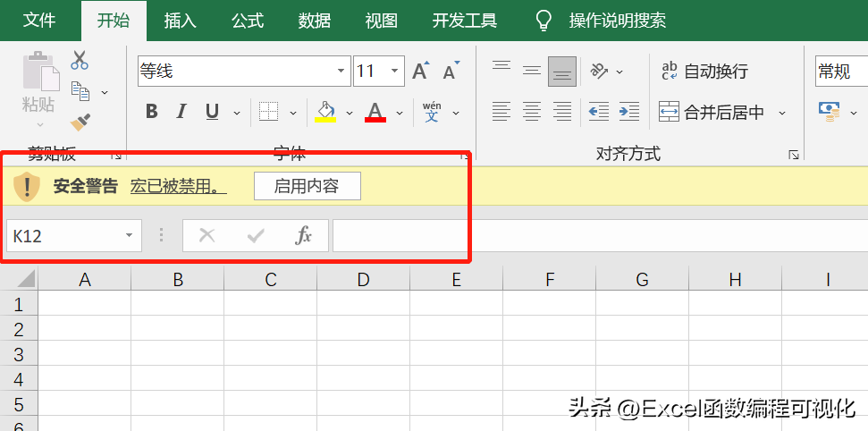This screenshot has height=431, width=868.
Task: Expand merge and center options arrow
Action: pyautogui.click(x=782, y=113)
